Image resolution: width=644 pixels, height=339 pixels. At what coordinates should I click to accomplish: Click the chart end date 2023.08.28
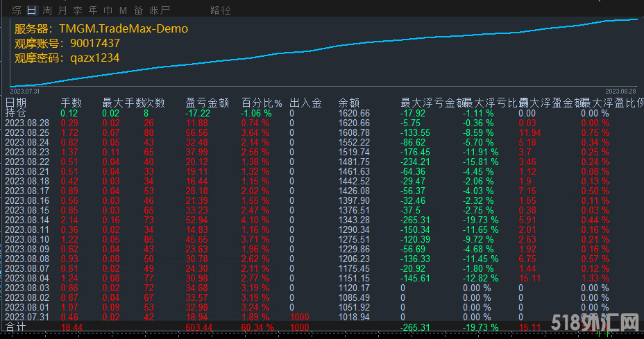(620, 91)
